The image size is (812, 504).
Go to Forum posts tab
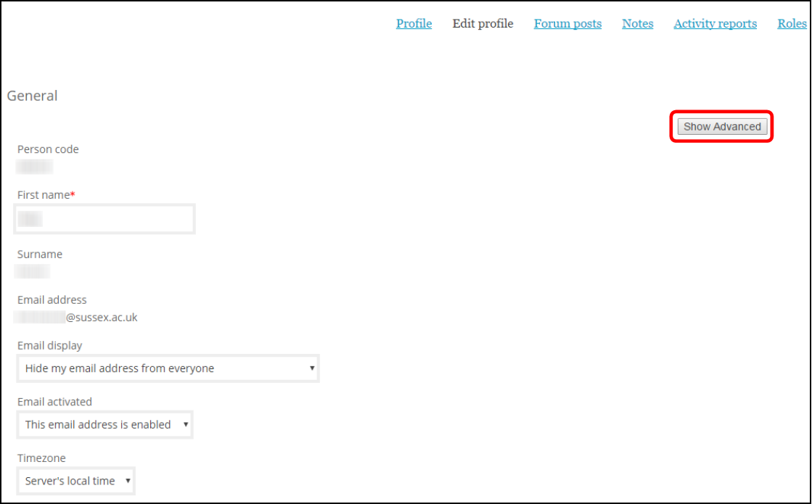coord(567,24)
